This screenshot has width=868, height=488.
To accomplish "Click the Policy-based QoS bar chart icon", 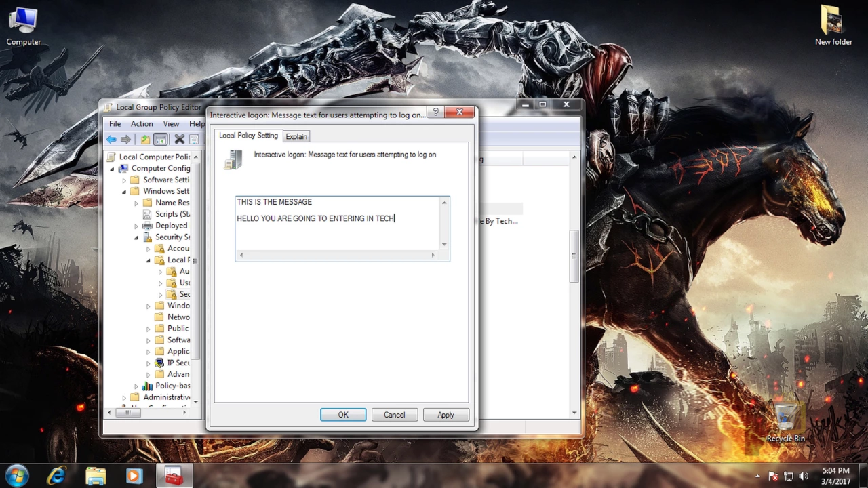I will (147, 386).
